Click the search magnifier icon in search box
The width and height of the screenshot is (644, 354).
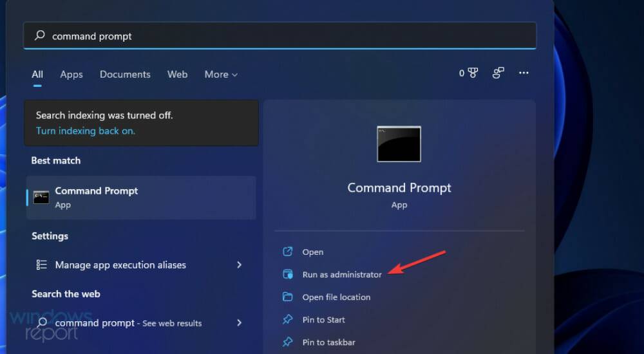(39, 36)
